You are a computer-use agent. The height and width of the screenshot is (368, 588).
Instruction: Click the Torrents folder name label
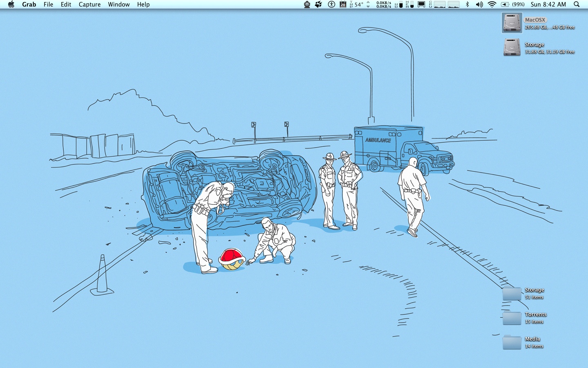536,314
